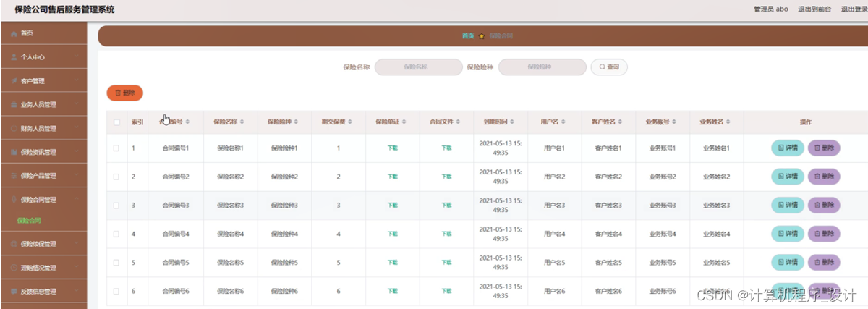Sort table by 用户名 column arrows
868x309 pixels.
[x=563, y=122]
